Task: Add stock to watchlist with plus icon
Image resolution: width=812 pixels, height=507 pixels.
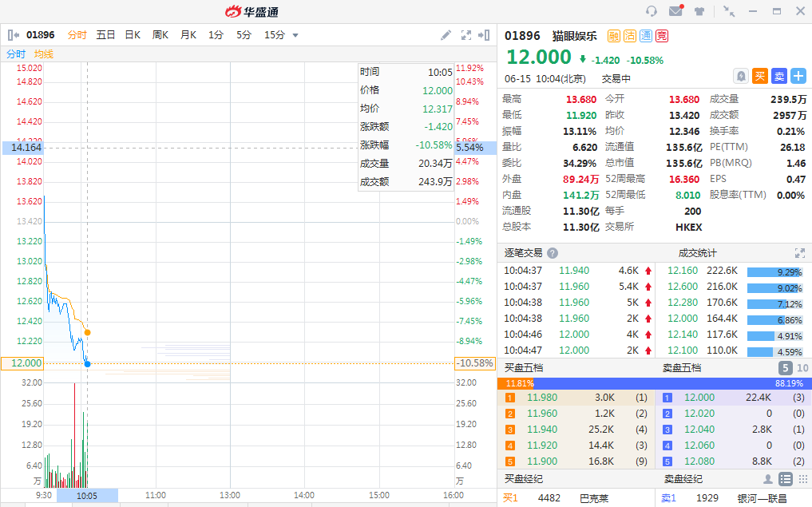Action: click(x=798, y=76)
